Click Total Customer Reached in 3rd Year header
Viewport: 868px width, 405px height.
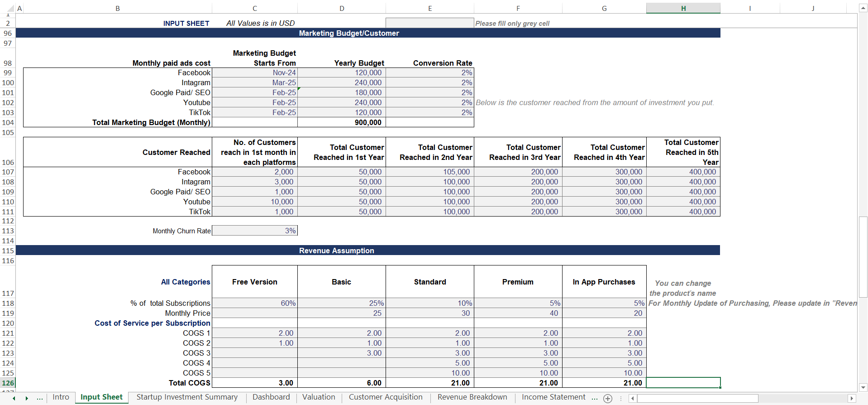point(518,152)
